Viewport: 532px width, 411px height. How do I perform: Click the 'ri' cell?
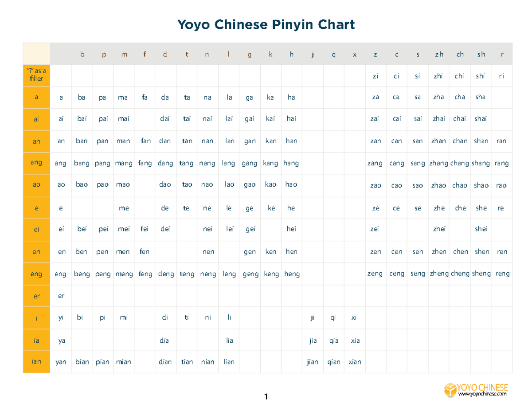(x=501, y=76)
